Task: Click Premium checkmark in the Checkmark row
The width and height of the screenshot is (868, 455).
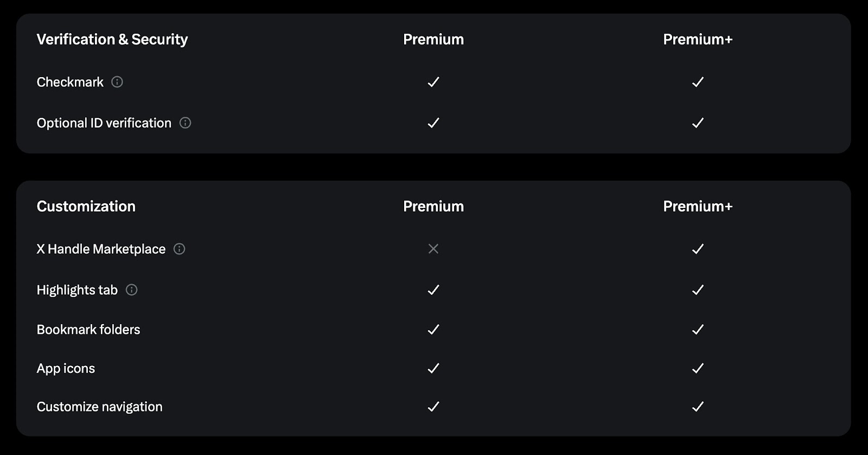Action: point(433,82)
